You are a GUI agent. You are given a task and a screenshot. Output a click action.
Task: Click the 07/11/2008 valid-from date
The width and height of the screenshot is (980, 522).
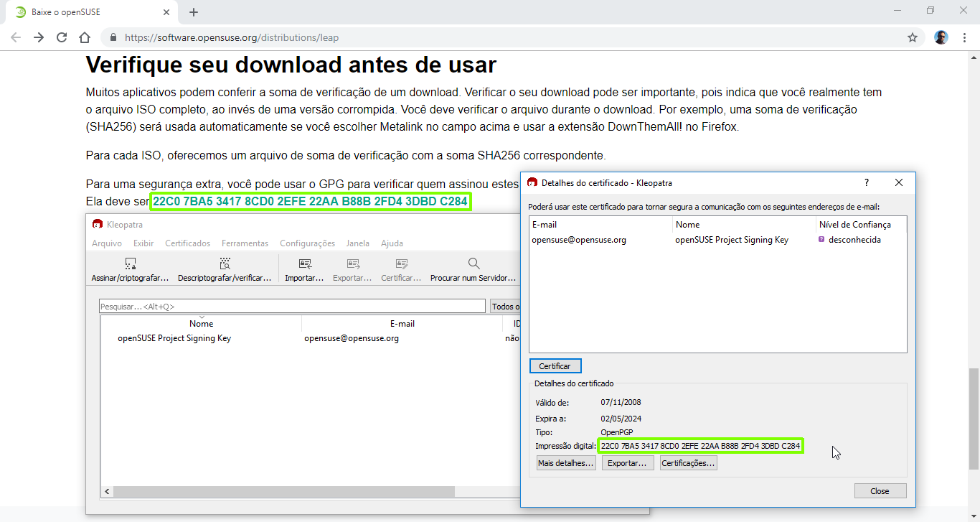tap(621, 403)
